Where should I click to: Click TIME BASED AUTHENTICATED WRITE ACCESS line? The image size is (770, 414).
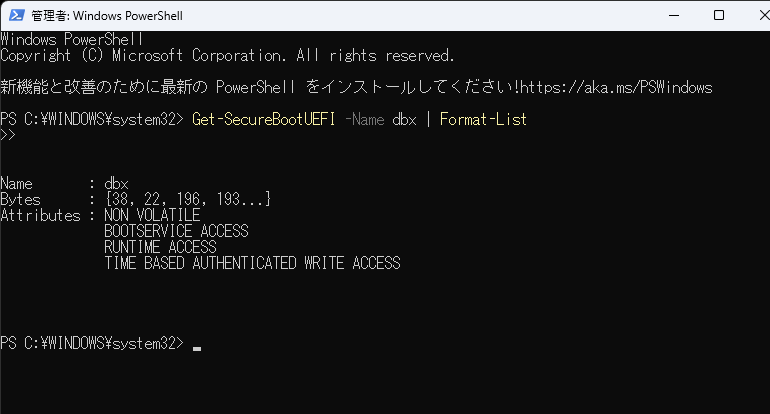[x=252, y=263]
